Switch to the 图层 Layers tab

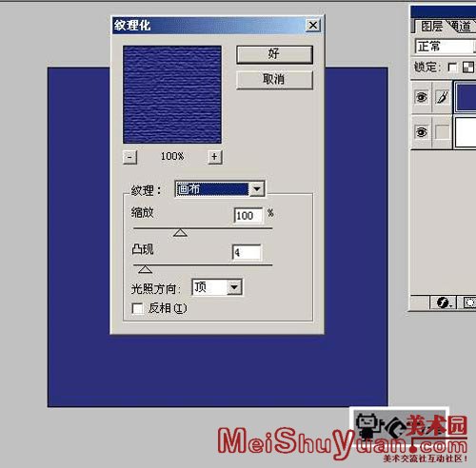tap(431, 27)
